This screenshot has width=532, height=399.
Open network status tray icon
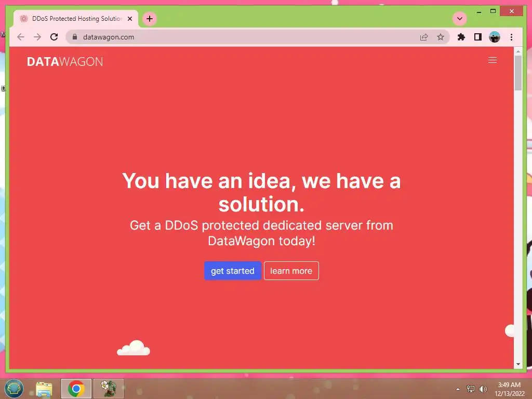coord(471,389)
